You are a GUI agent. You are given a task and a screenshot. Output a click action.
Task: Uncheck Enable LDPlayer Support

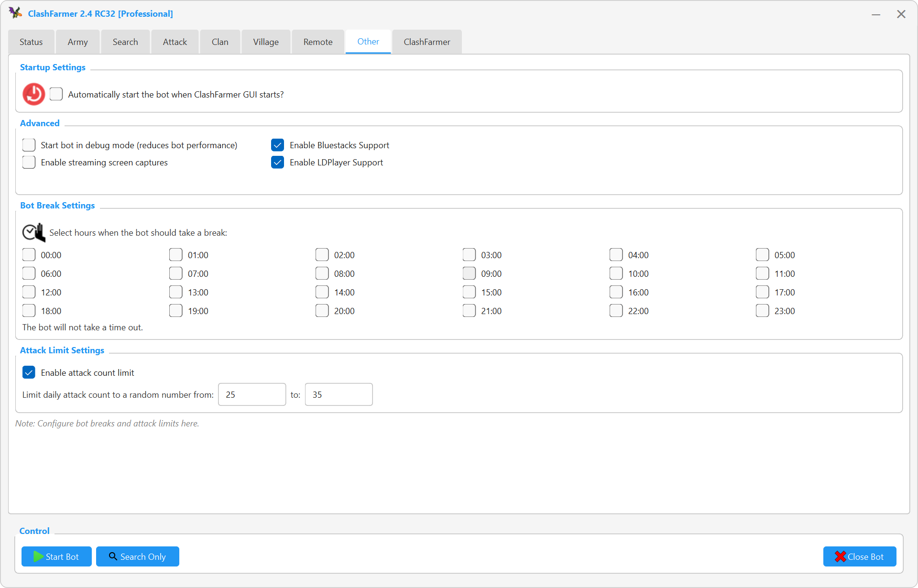click(277, 162)
